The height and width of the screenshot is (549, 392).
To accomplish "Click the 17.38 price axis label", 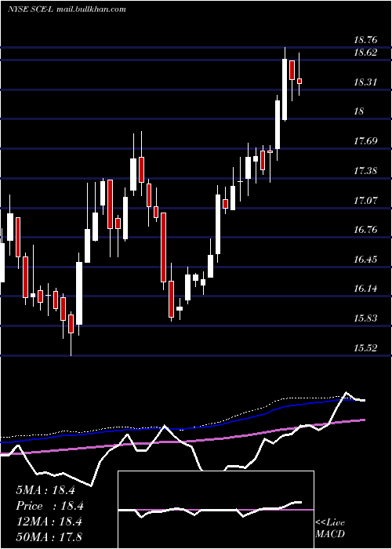I will coord(366,171).
